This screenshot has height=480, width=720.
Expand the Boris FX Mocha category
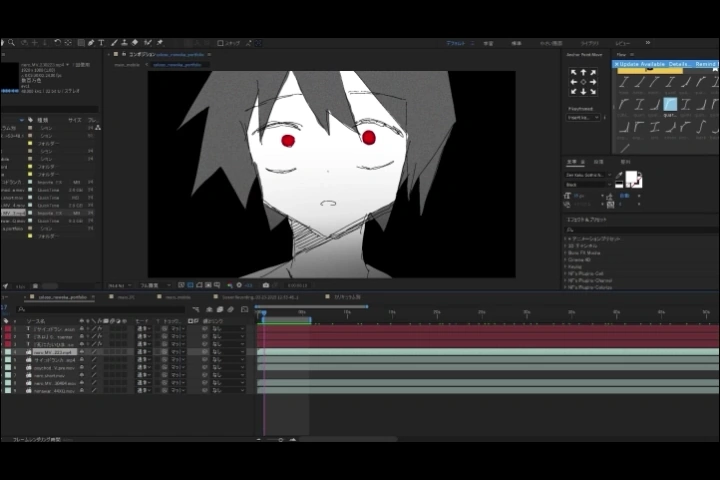point(566,253)
